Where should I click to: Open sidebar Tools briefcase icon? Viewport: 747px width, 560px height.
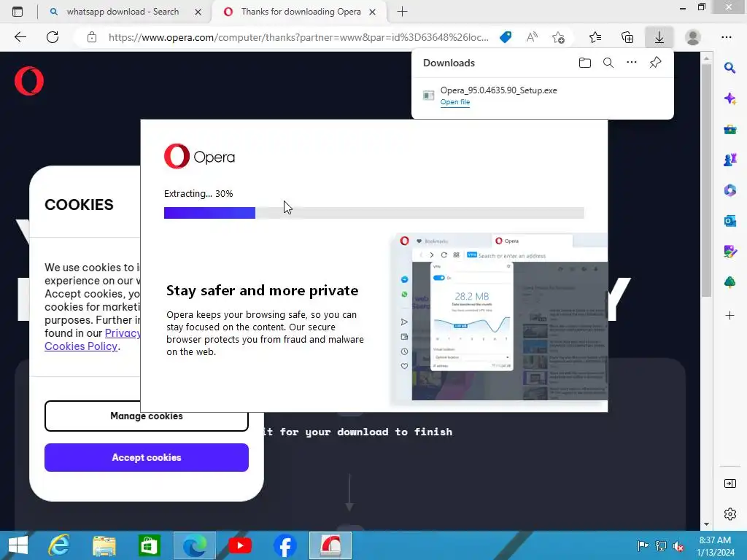pyautogui.click(x=729, y=130)
